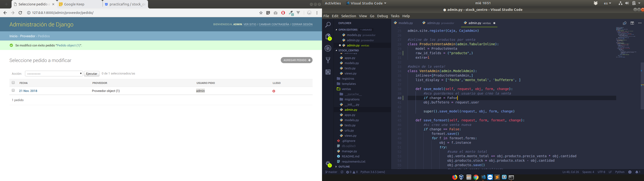Open the Acción dropdown

[54, 74]
